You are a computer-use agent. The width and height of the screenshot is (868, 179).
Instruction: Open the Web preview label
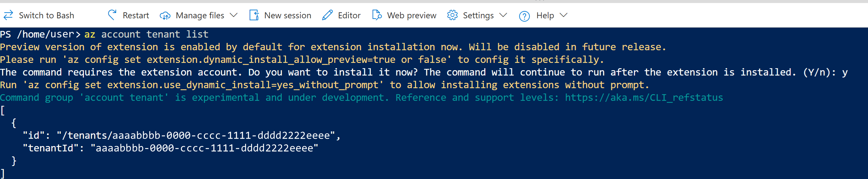(411, 16)
